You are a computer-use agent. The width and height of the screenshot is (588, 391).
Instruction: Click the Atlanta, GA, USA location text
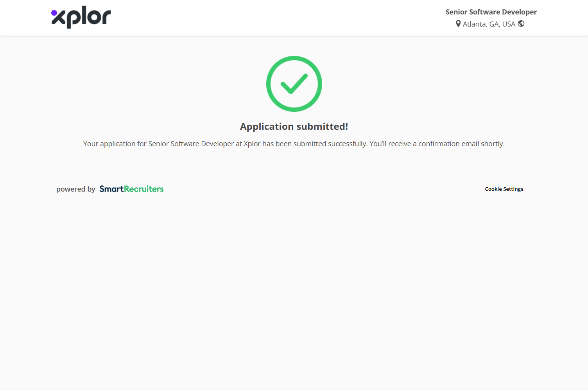(489, 24)
